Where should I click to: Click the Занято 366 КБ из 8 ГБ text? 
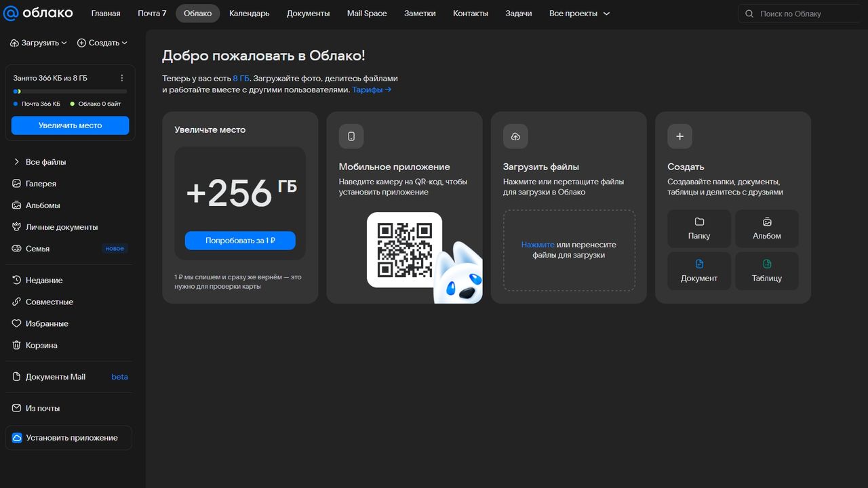tap(50, 78)
